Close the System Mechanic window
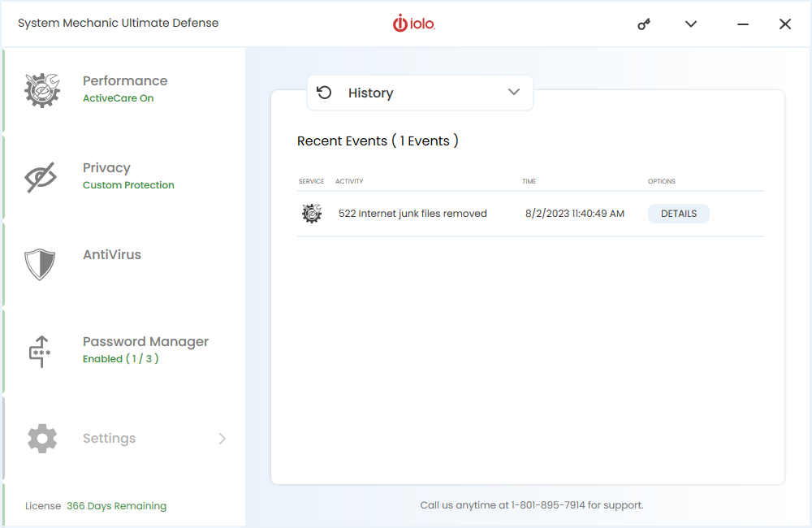 click(785, 24)
